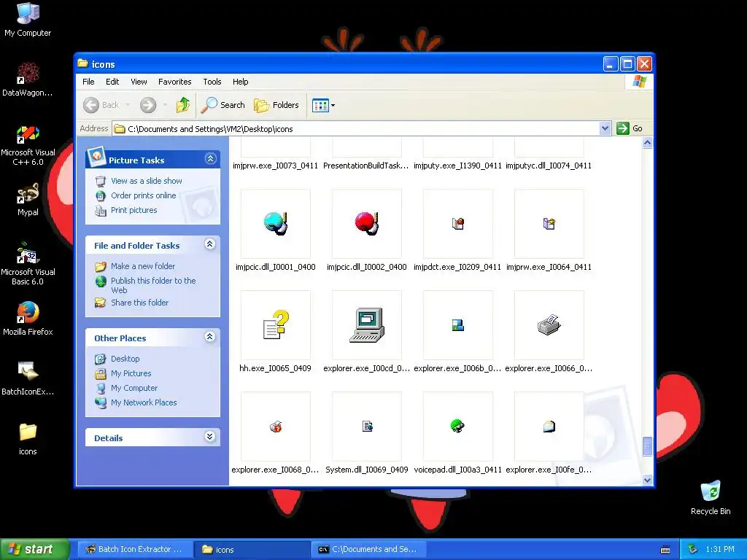Go to My Network Places link
Viewport: 747px width, 560px height.
pos(144,402)
